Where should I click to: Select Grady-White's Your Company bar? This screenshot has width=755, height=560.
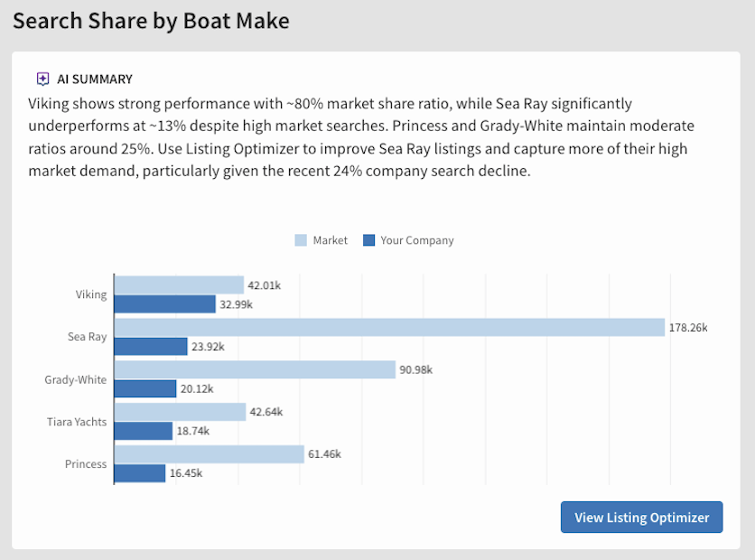point(145,388)
